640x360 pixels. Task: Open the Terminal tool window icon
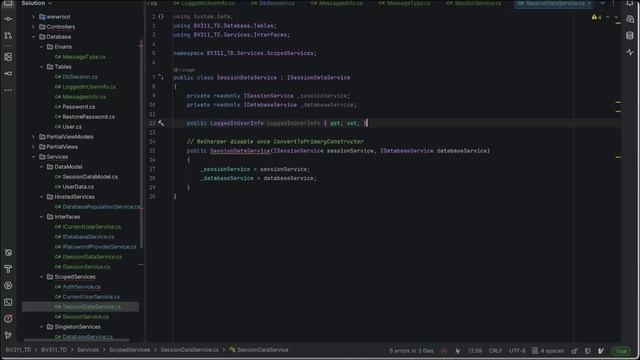coord(8,302)
